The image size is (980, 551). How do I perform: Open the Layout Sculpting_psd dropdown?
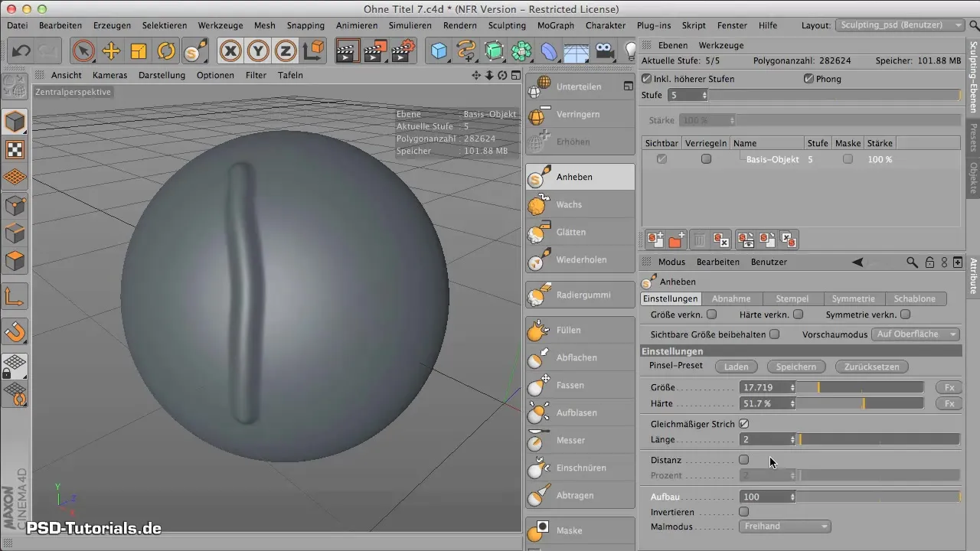[900, 25]
